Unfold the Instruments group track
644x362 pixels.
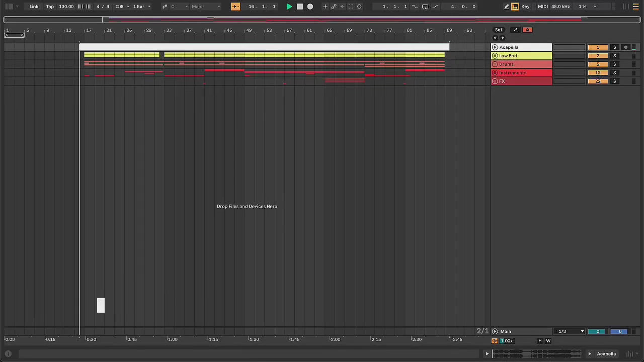pos(495,73)
